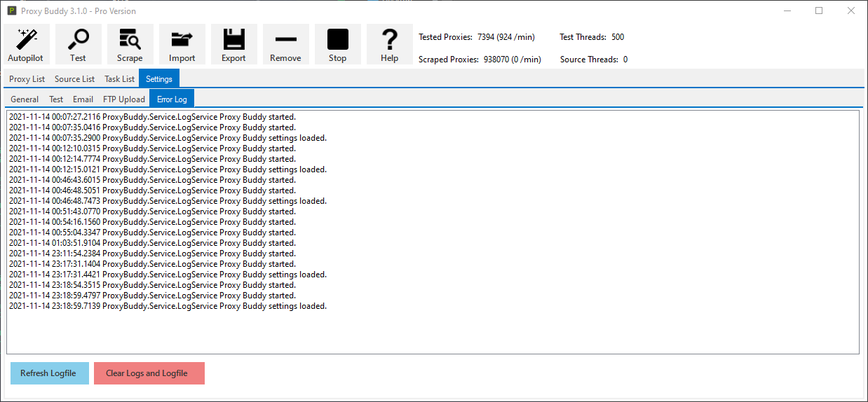Switch to the Proxy List tab

pyautogui.click(x=27, y=79)
